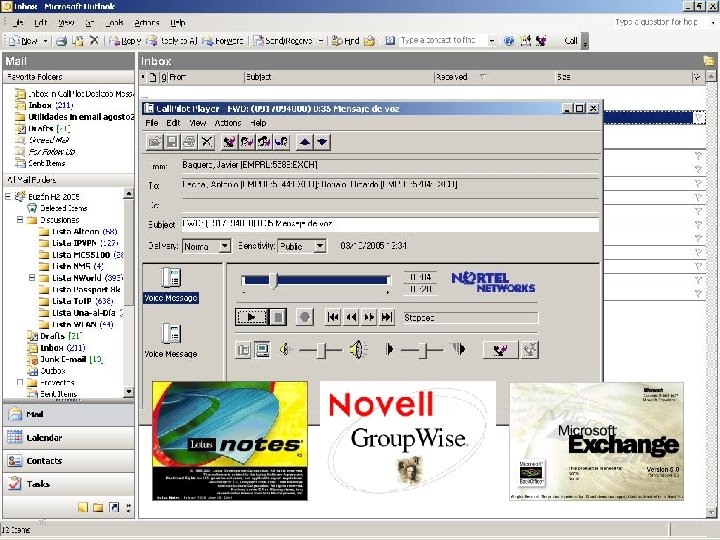This screenshot has width=720, height=540.
Task: Click the fast playback speed icon
Action: pyautogui.click(x=458, y=349)
